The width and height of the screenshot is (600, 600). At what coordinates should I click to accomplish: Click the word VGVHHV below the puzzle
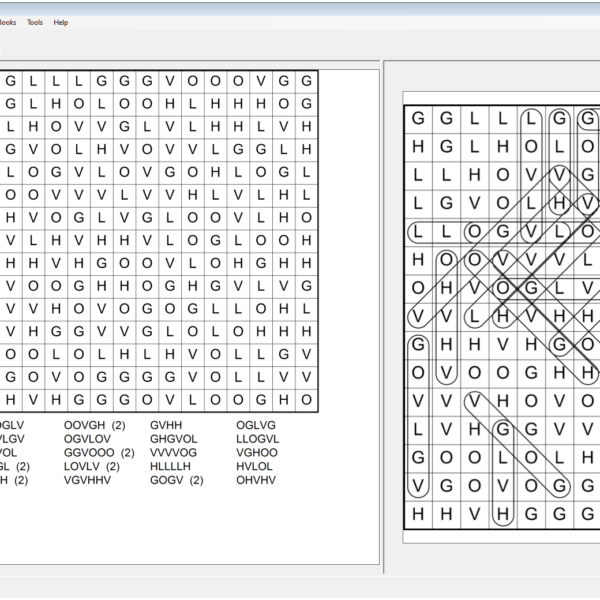[x=87, y=480]
